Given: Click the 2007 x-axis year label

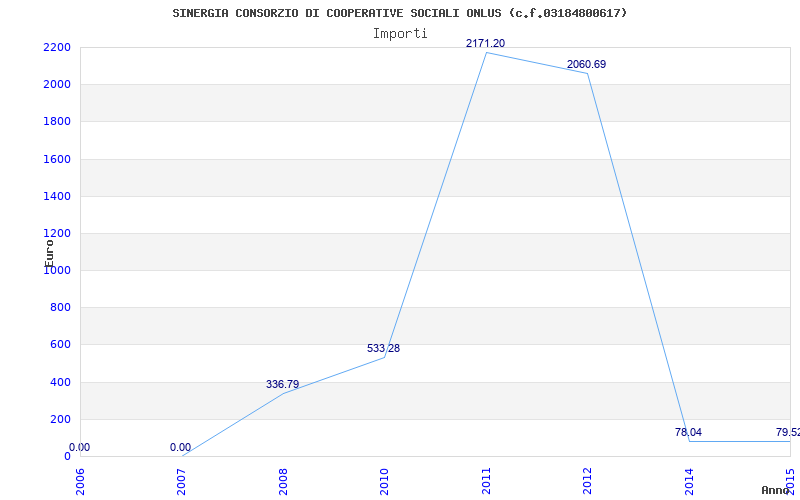Looking at the screenshot, I should tap(182, 481).
